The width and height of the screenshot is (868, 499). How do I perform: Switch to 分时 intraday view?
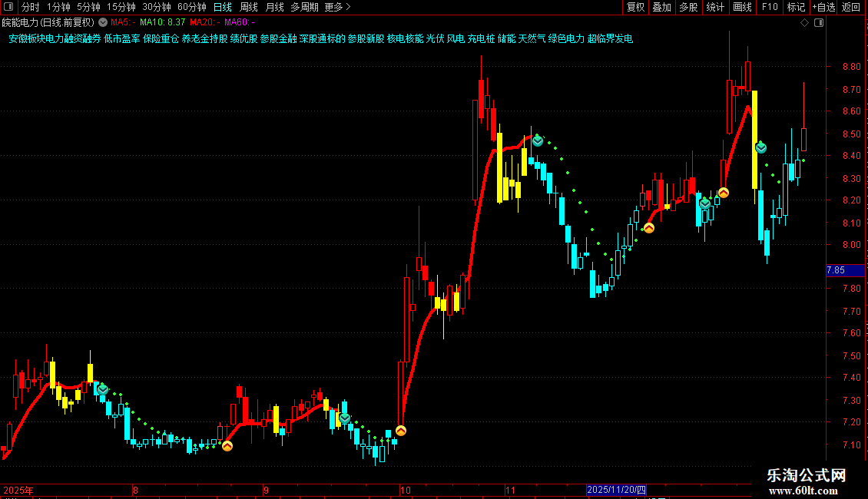pyautogui.click(x=30, y=7)
